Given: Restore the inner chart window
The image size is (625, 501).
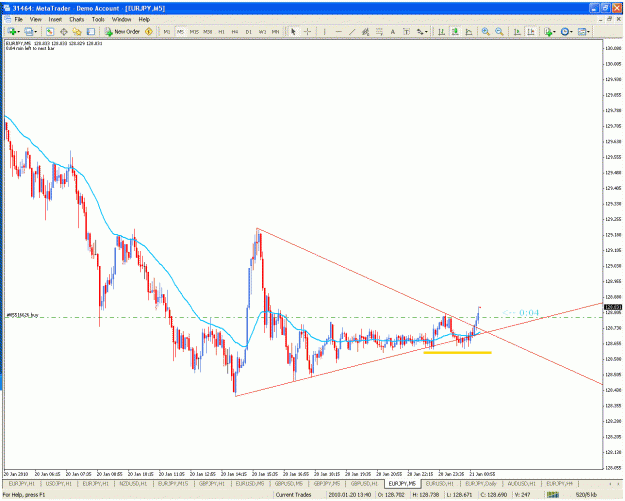Looking at the screenshot, I should tap(609, 19).
